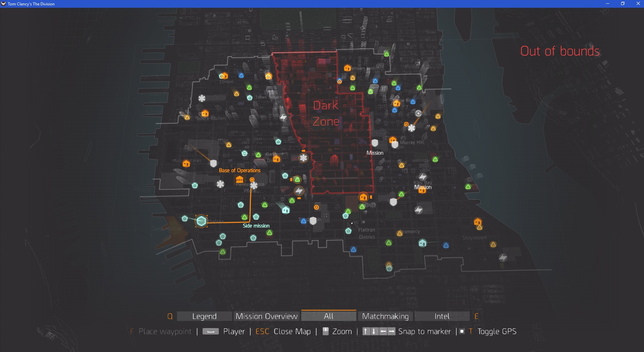Select the All tab
Image resolution: width=644 pixels, height=352 pixels.
point(329,316)
